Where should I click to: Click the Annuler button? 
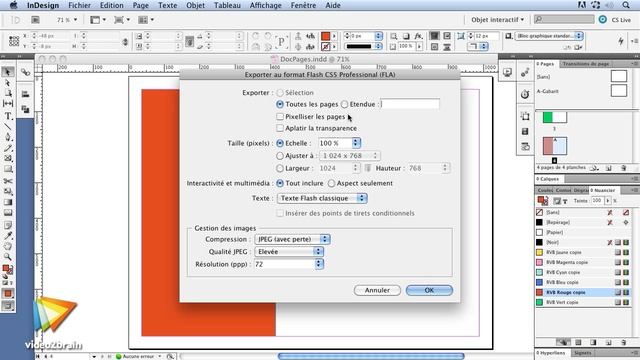click(x=377, y=290)
